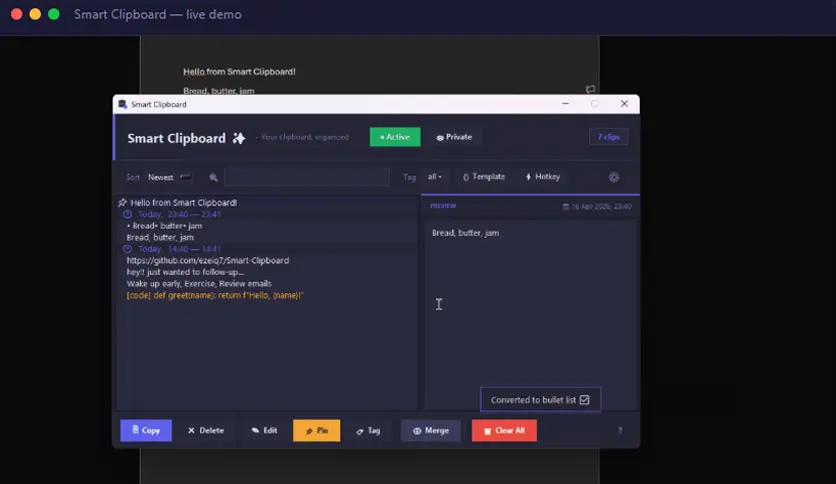836x484 pixels.
Task: Pin the selected clip with orange Pin button
Action: [x=317, y=430]
